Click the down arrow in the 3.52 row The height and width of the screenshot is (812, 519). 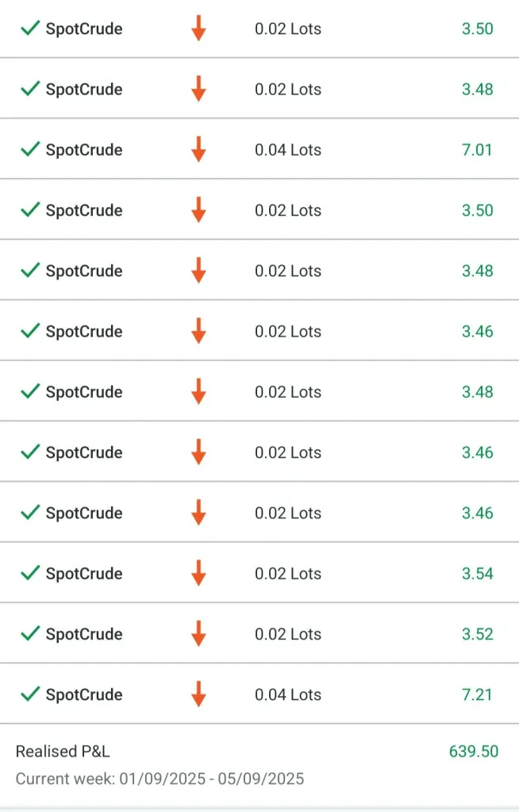click(x=198, y=633)
